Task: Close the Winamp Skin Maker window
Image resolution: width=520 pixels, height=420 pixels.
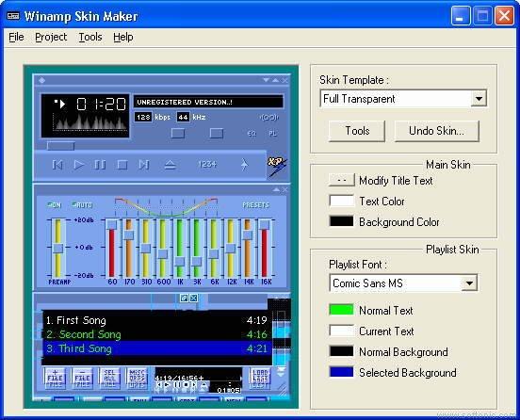Action: (504, 16)
